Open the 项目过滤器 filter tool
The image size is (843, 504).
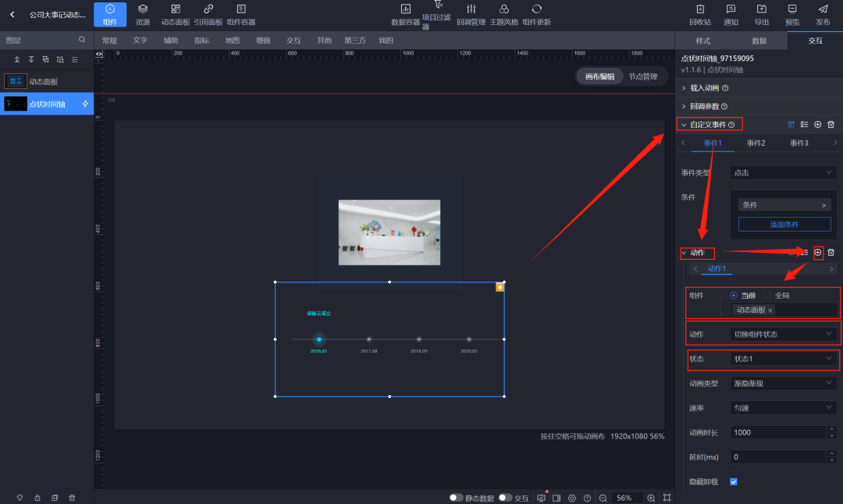(436, 14)
